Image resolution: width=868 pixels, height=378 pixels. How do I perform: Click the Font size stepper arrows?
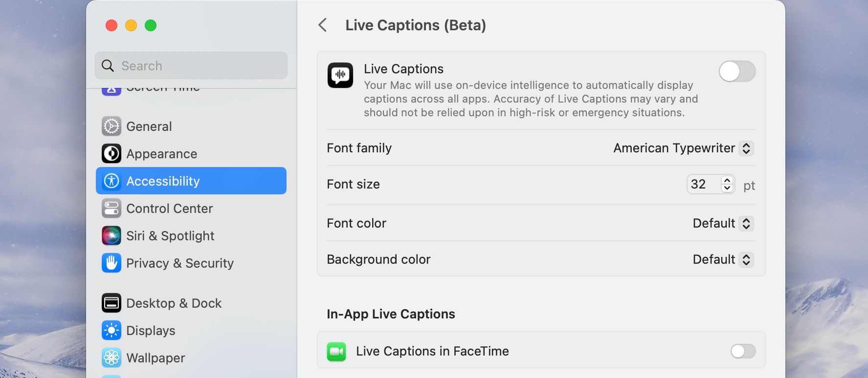pos(727,185)
